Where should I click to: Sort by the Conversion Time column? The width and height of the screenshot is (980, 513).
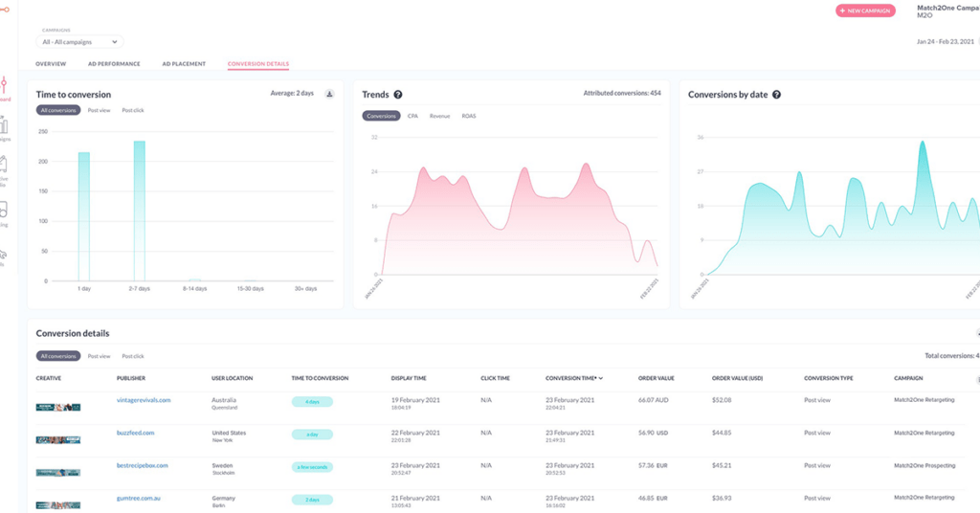coord(573,378)
